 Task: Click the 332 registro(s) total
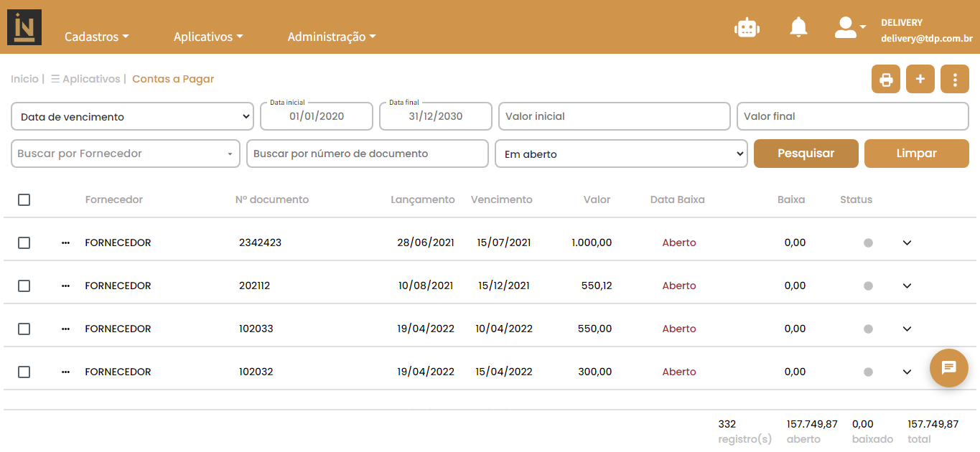tap(745, 432)
